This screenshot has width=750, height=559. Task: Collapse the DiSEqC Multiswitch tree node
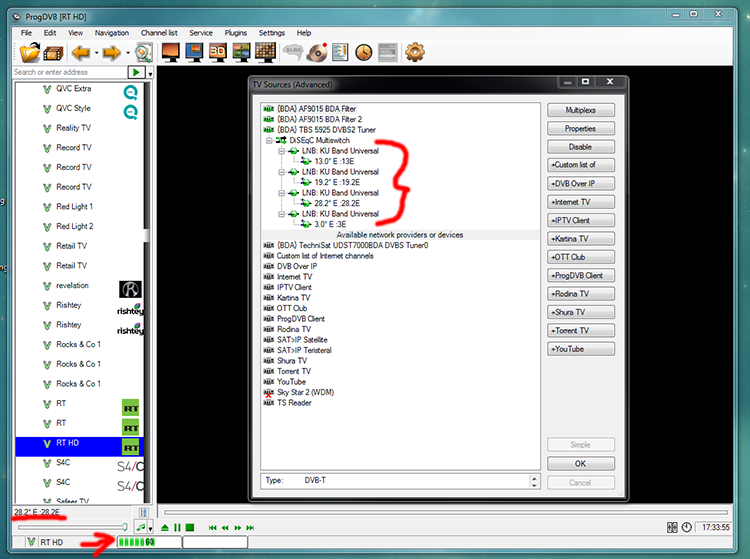coord(268,141)
